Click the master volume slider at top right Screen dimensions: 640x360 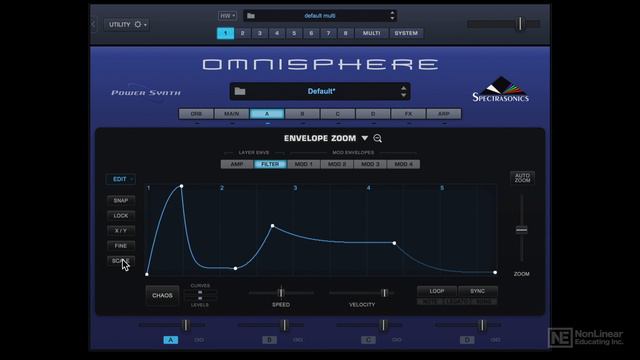tap(504, 24)
